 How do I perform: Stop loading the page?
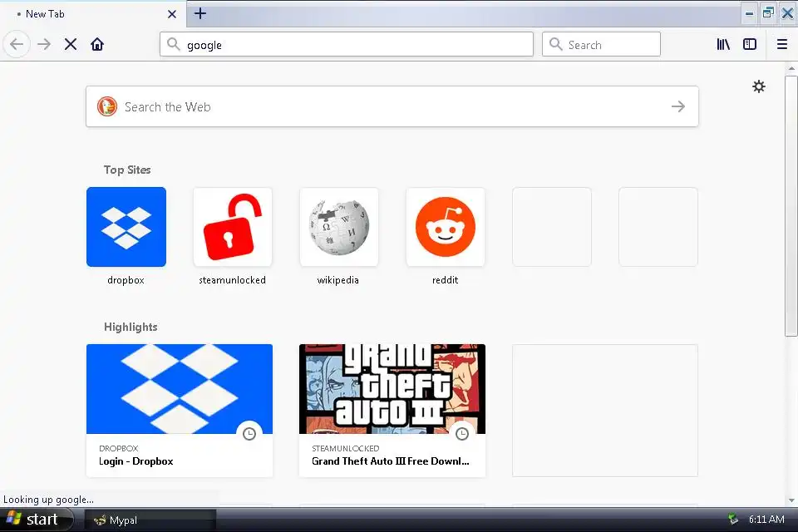pyautogui.click(x=71, y=44)
